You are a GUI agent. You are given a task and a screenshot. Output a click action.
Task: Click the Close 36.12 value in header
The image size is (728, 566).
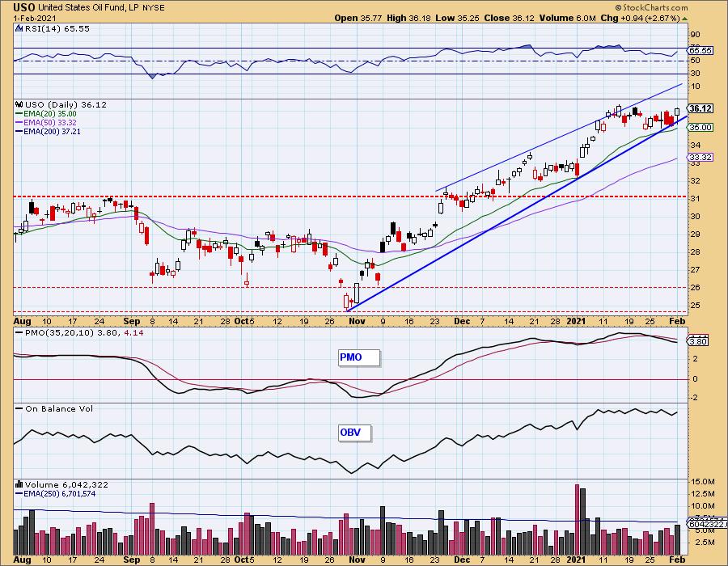click(509, 19)
